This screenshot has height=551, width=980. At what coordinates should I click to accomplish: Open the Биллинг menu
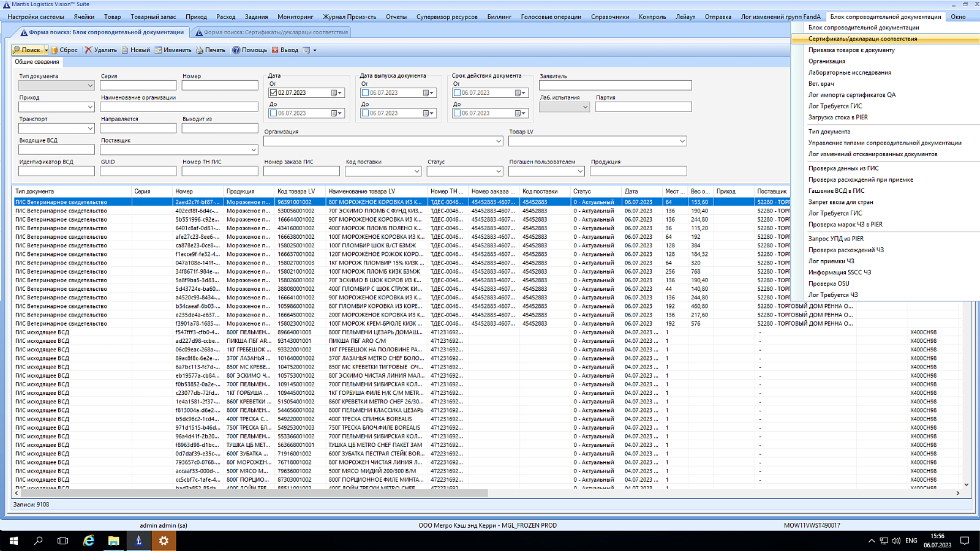point(499,17)
